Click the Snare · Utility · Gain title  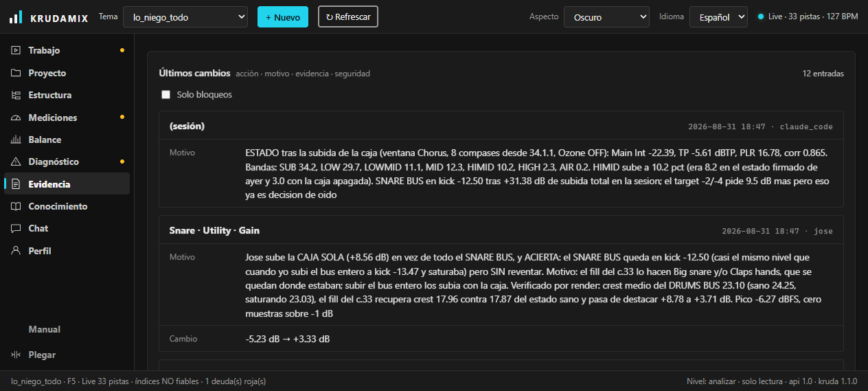pos(214,230)
